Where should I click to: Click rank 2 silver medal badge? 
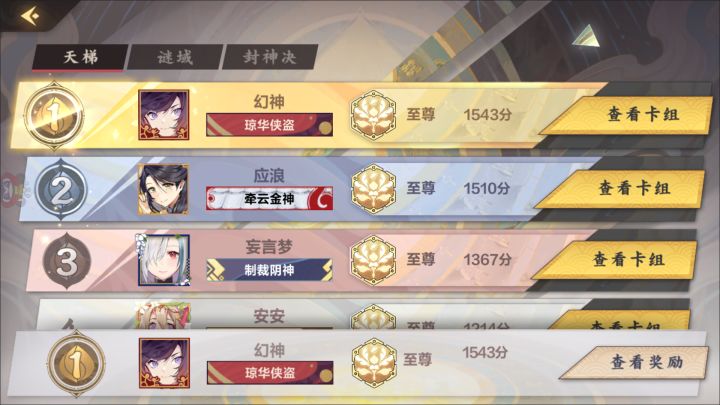coord(62,190)
